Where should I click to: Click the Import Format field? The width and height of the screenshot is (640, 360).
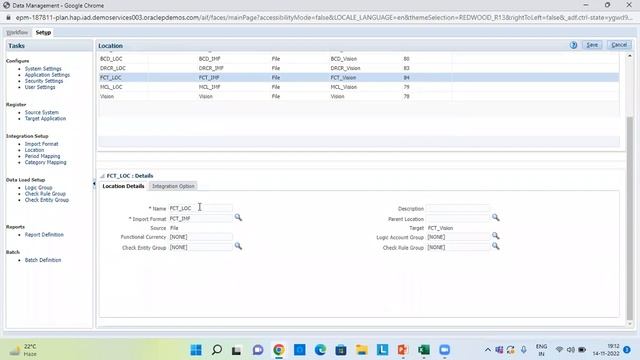pyautogui.click(x=200, y=218)
